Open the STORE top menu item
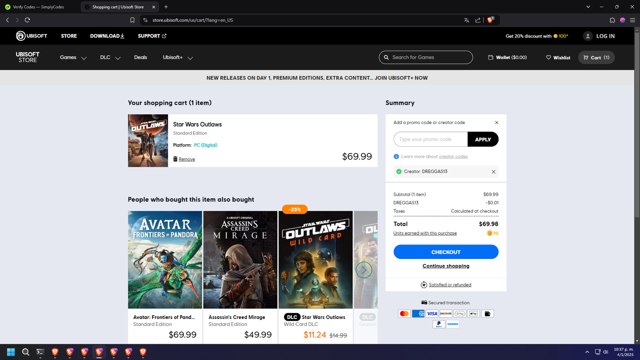 pyautogui.click(x=69, y=36)
